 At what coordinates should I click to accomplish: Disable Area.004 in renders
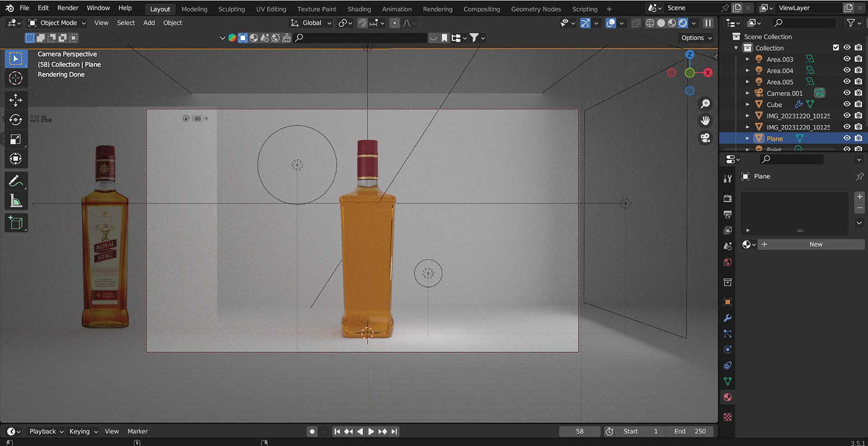(x=859, y=70)
